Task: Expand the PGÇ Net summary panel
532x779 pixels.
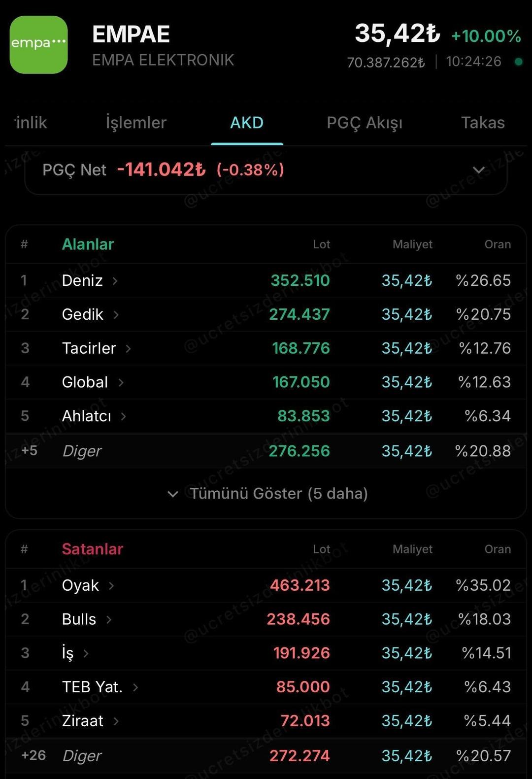Action: pyautogui.click(x=478, y=170)
